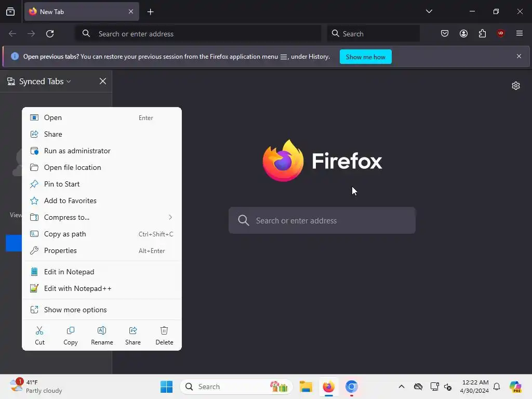Open the new tab personalize gear icon
The width and height of the screenshot is (532, 399).
[516, 86]
